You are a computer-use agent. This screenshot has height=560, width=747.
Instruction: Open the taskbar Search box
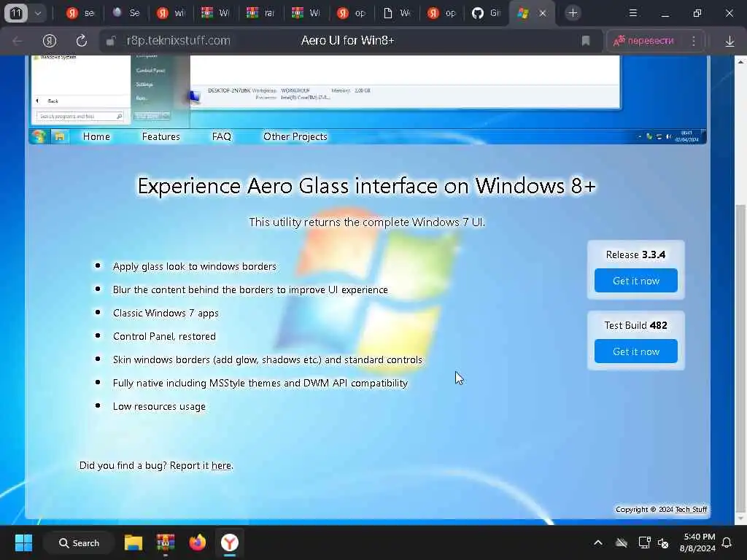pos(79,542)
